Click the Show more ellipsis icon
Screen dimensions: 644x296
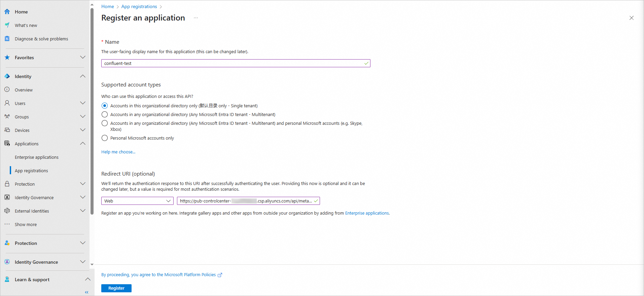pyautogui.click(x=7, y=224)
